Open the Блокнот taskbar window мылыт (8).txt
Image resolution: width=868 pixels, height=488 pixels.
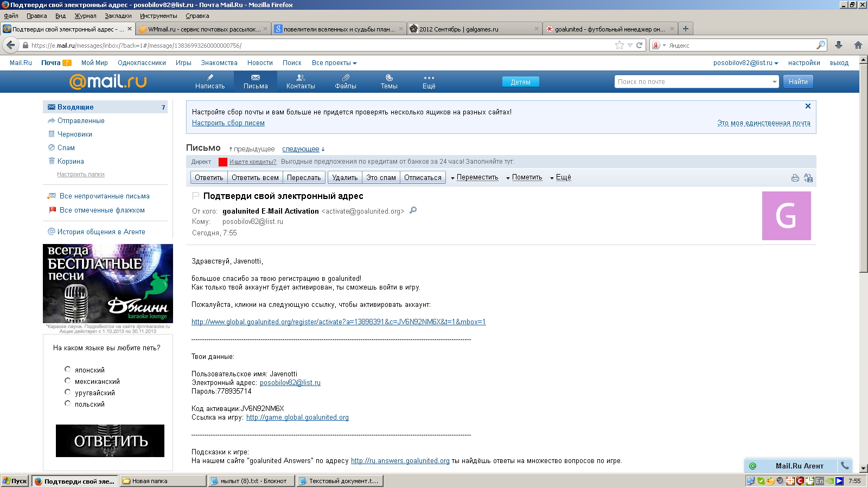tap(251, 481)
